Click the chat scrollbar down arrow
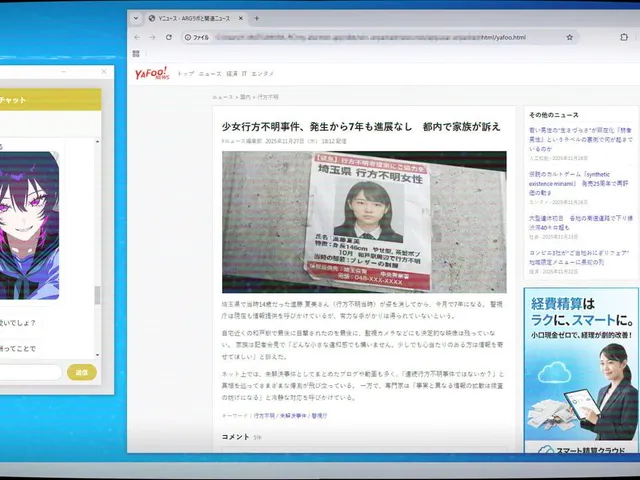The height and width of the screenshot is (480, 640). tap(97, 355)
